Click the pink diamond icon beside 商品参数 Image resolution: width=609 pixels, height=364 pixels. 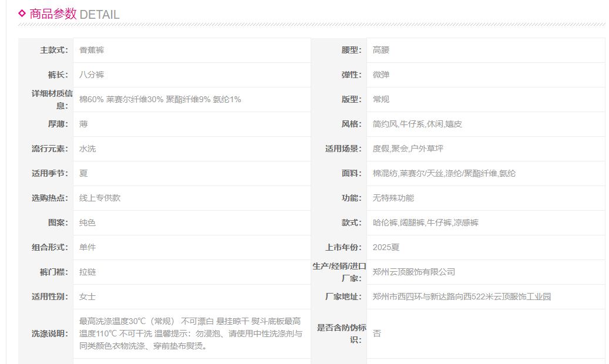click(22, 13)
